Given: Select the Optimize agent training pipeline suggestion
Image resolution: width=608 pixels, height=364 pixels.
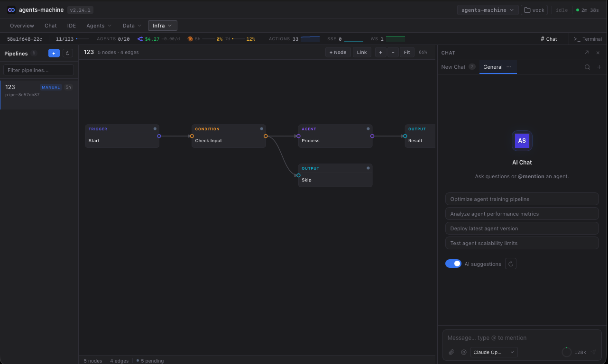Looking at the screenshot, I should point(522,199).
